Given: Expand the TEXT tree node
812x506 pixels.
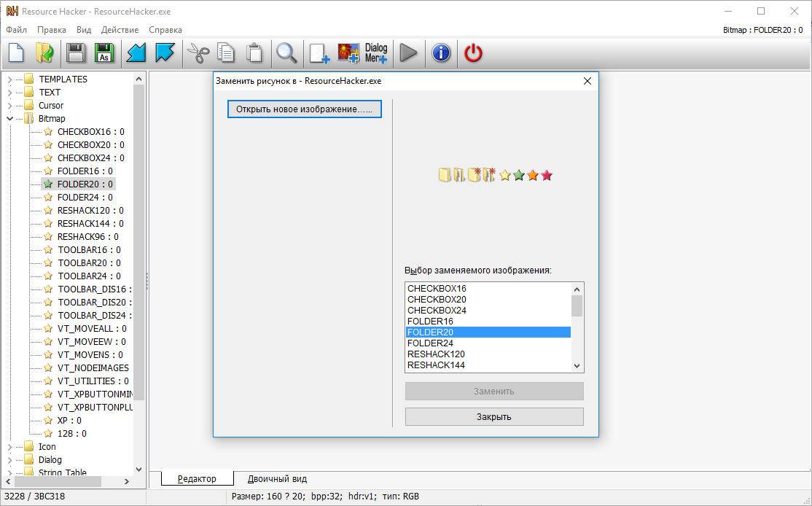Looking at the screenshot, I should tap(9, 92).
